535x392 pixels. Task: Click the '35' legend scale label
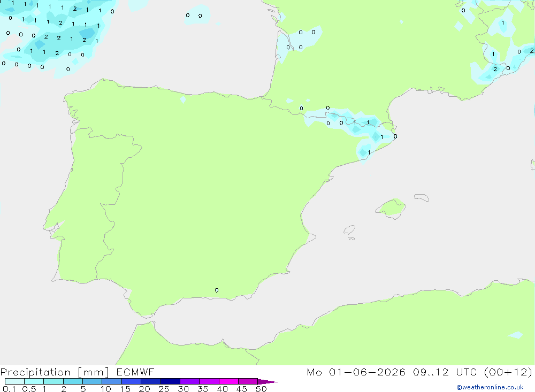[203, 389]
